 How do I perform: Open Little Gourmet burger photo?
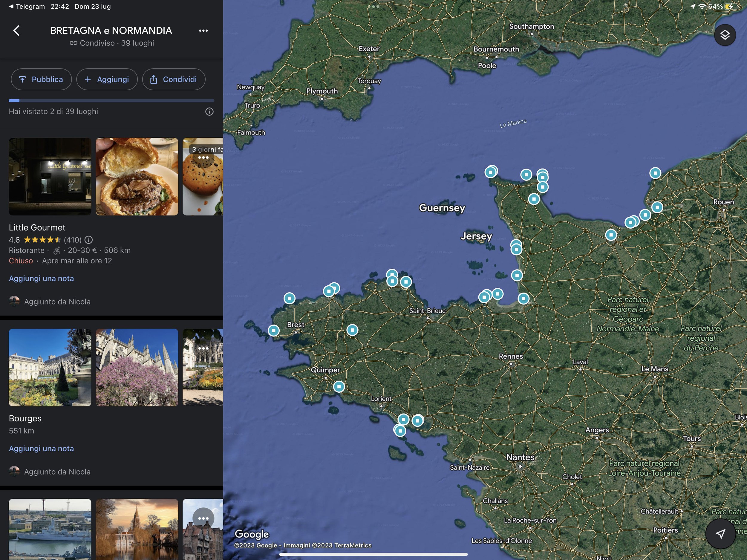[137, 176]
